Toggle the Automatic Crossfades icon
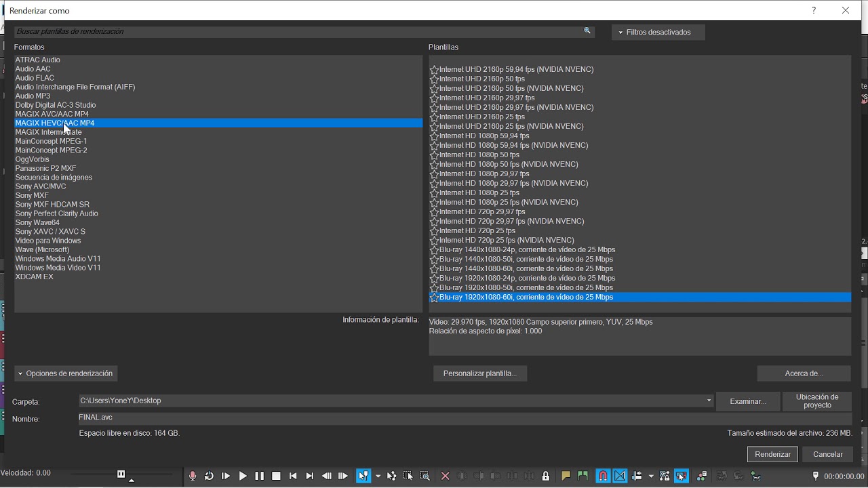868x488 pixels. point(620,476)
